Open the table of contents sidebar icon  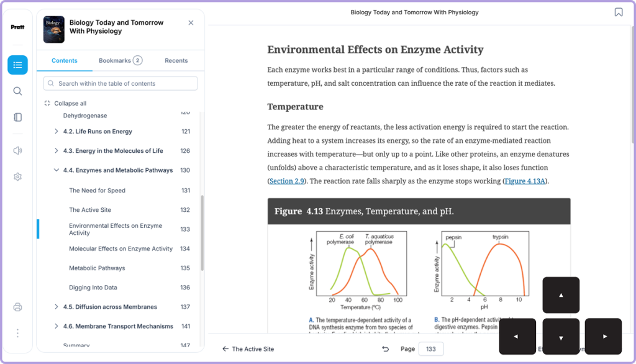point(17,65)
